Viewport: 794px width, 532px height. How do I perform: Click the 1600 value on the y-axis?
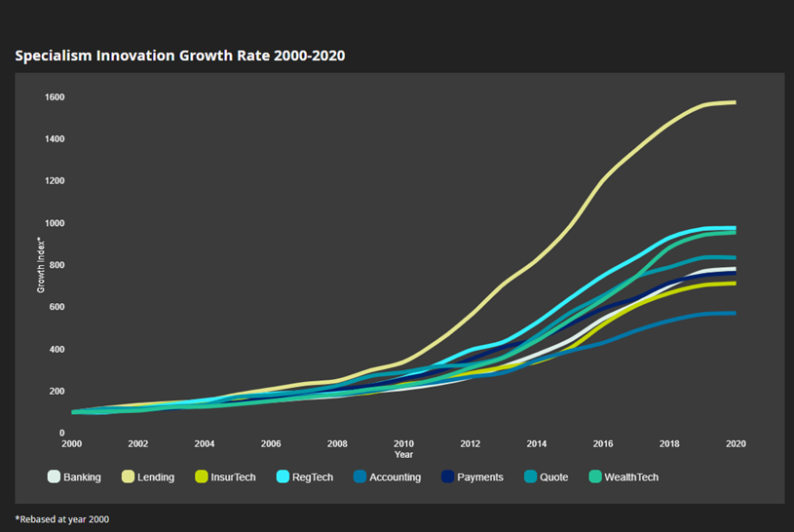coord(55,97)
